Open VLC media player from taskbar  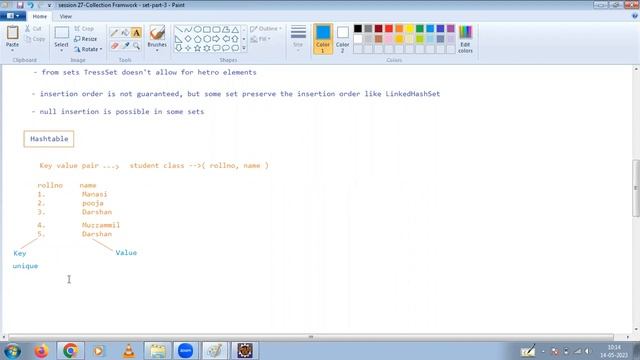pos(129,351)
